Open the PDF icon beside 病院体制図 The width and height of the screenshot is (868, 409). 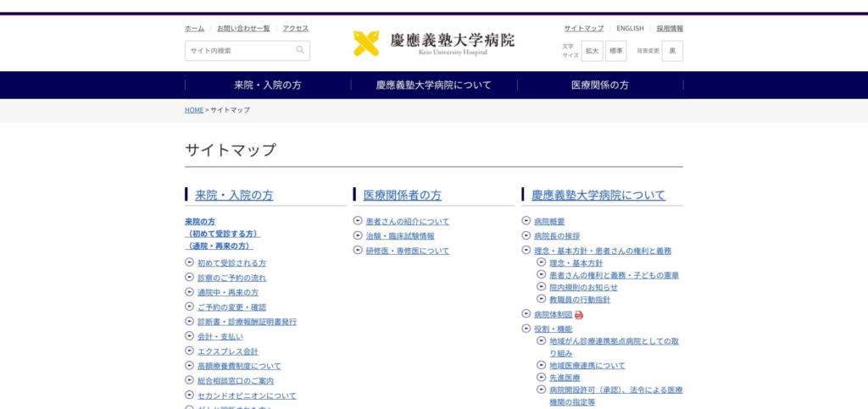tap(579, 315)
